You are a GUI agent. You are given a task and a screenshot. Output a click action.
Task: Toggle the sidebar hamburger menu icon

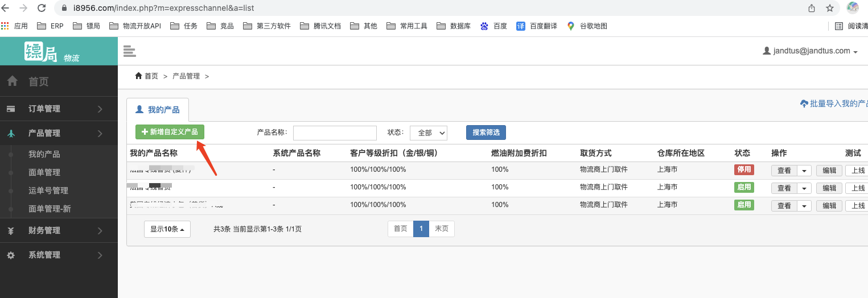click(130, 51)
